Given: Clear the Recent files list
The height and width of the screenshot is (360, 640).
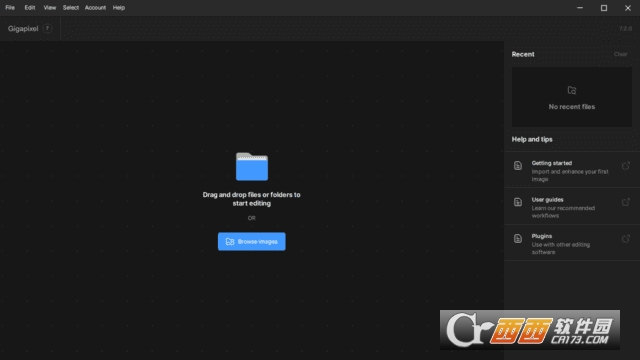Looking at the screenshot, I should [x=620, y=54].
